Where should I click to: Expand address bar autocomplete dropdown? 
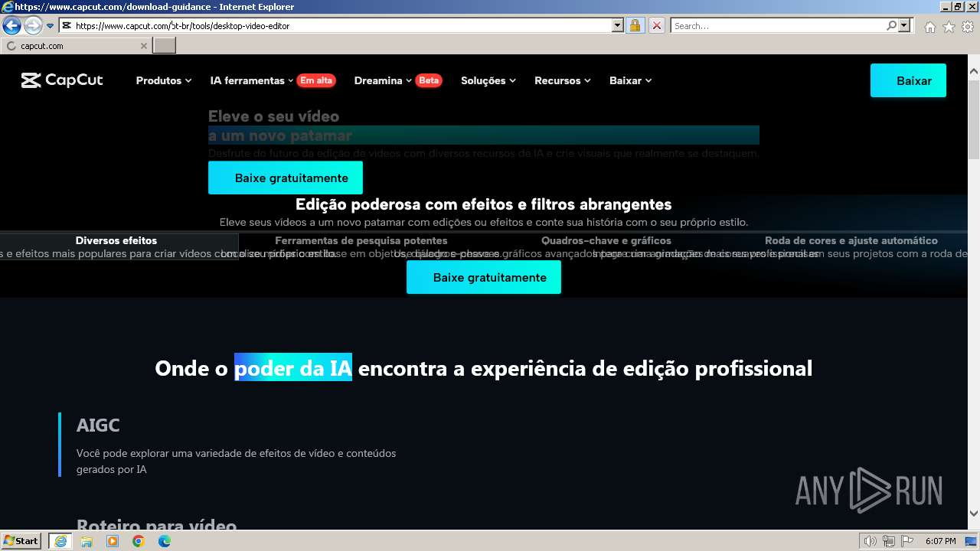coord(618,25)
